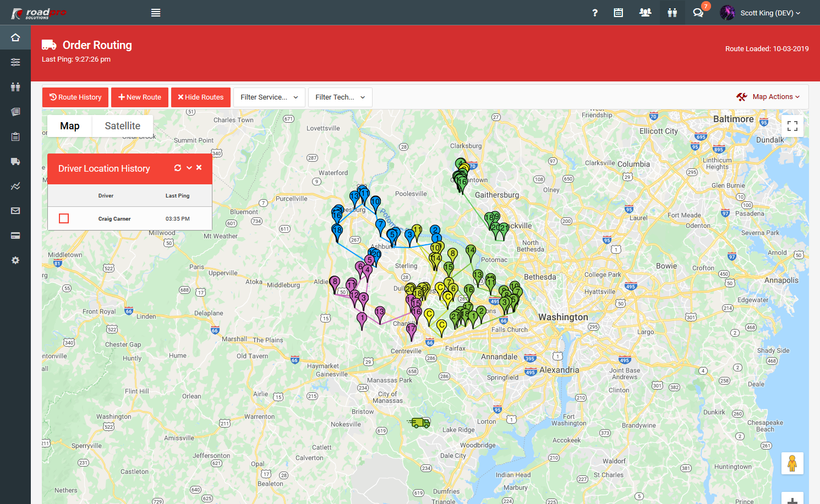Click the New Route button
Image resolution: width=820 pixels, height=504 pixels.
point(140,97)
